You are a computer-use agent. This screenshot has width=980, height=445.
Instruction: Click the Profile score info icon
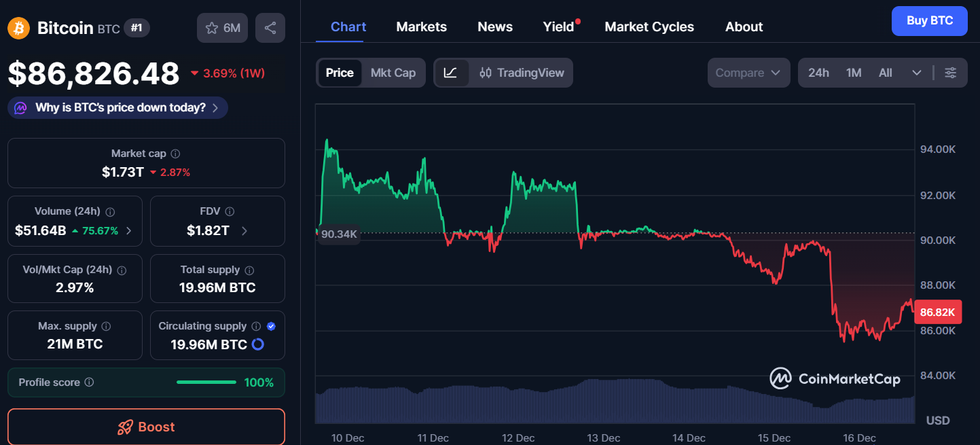point(89,382)
